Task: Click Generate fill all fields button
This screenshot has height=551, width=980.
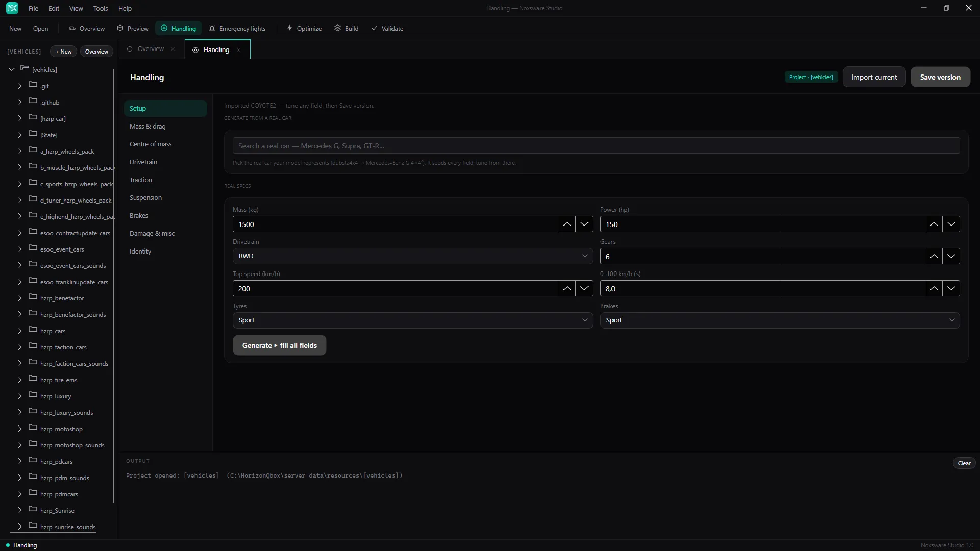Action: [280, 345]
